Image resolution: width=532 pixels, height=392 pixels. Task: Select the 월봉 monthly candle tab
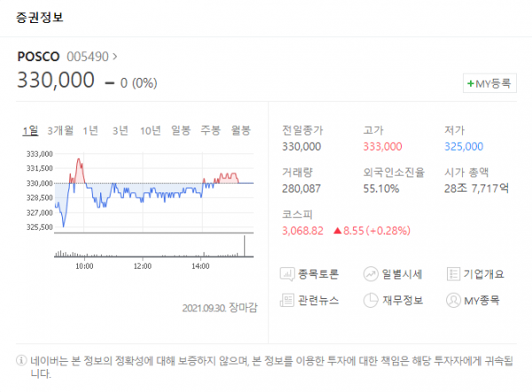(x=240, y=130)
